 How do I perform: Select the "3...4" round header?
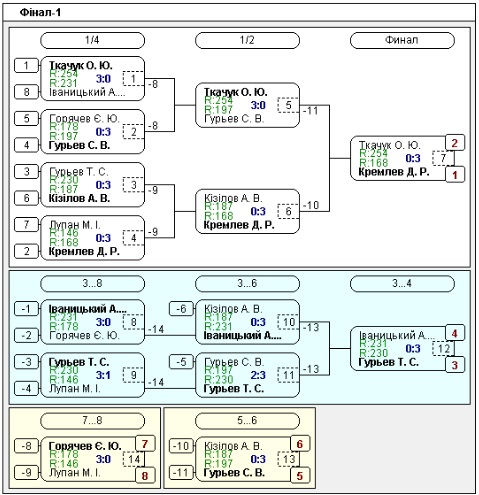click(402, 284)
